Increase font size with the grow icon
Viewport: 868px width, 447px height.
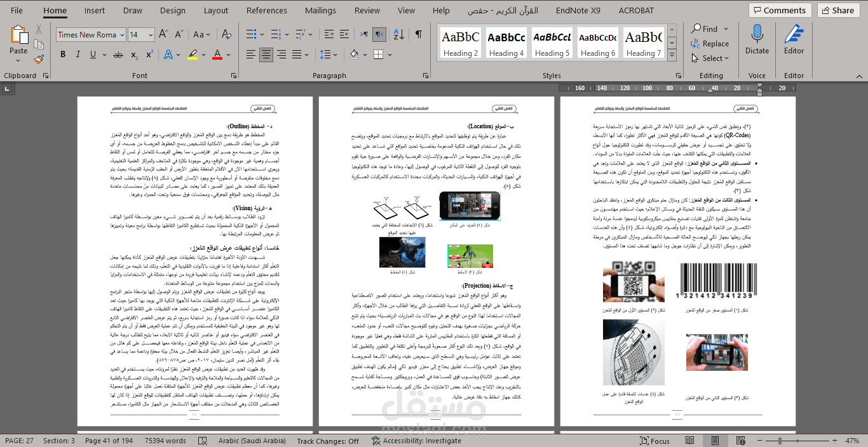coord(163,35)
